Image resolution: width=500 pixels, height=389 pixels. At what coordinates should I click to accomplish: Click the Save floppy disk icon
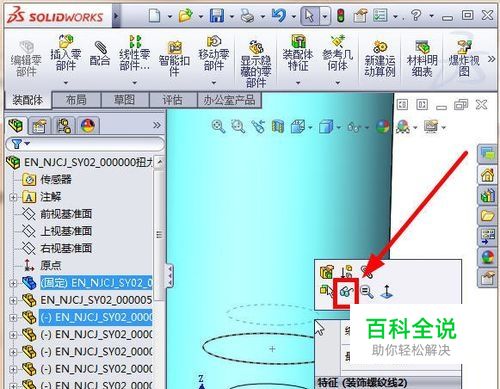tap(217, 15)
